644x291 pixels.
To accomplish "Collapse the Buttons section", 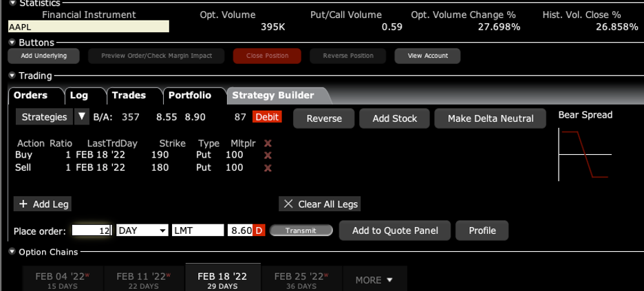I will (12, 43).
